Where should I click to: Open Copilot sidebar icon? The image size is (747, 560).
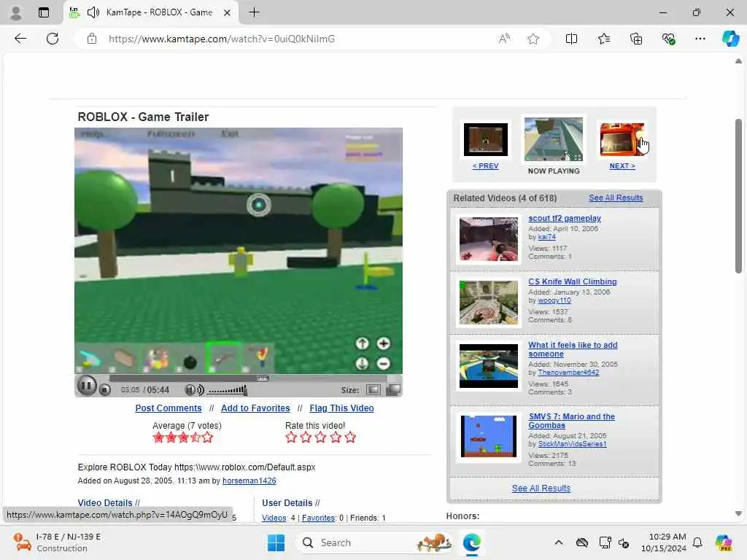coord(730,39)
